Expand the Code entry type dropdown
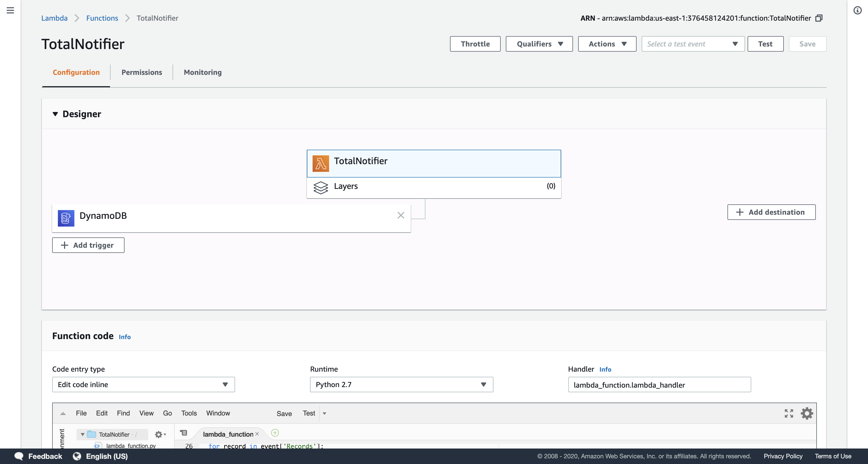Image resolution: width=868 pixels, height=464 pixels. (x=143, y=385)
